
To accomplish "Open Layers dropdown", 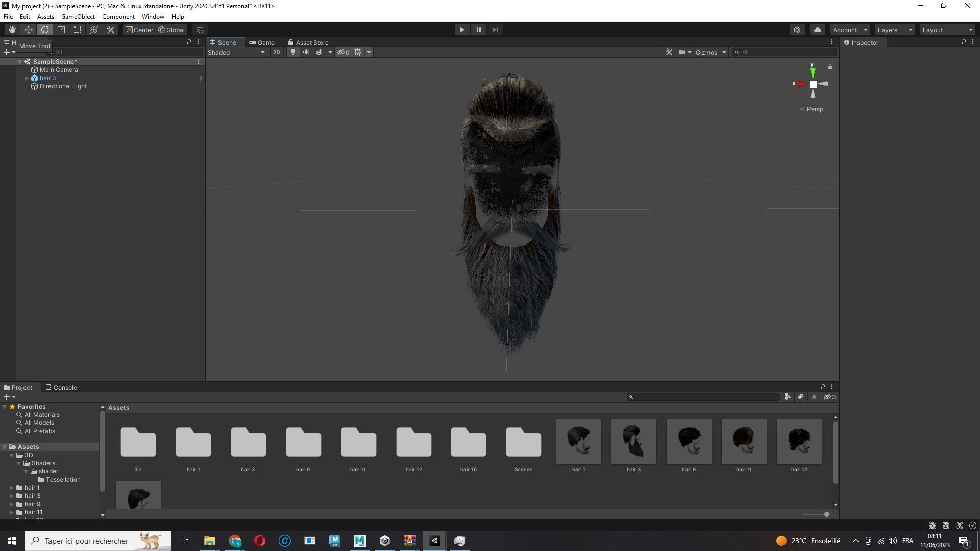I will pos(895,30).
